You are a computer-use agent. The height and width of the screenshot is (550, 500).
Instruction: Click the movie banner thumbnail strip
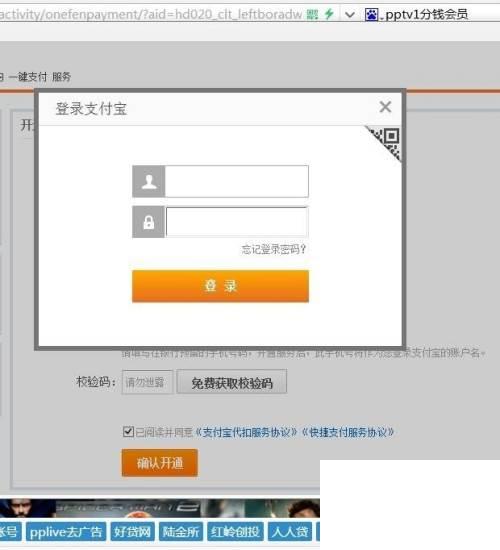160,508
